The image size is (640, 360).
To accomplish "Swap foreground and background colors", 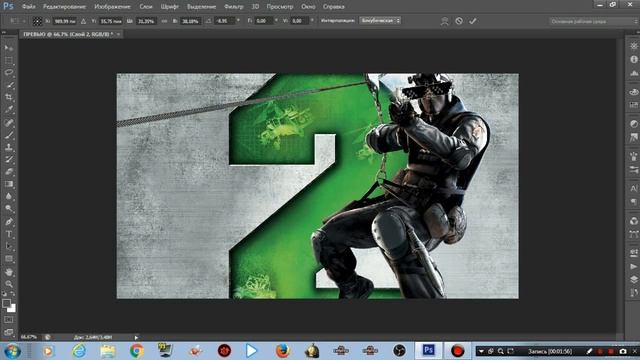I will [13, 294].
